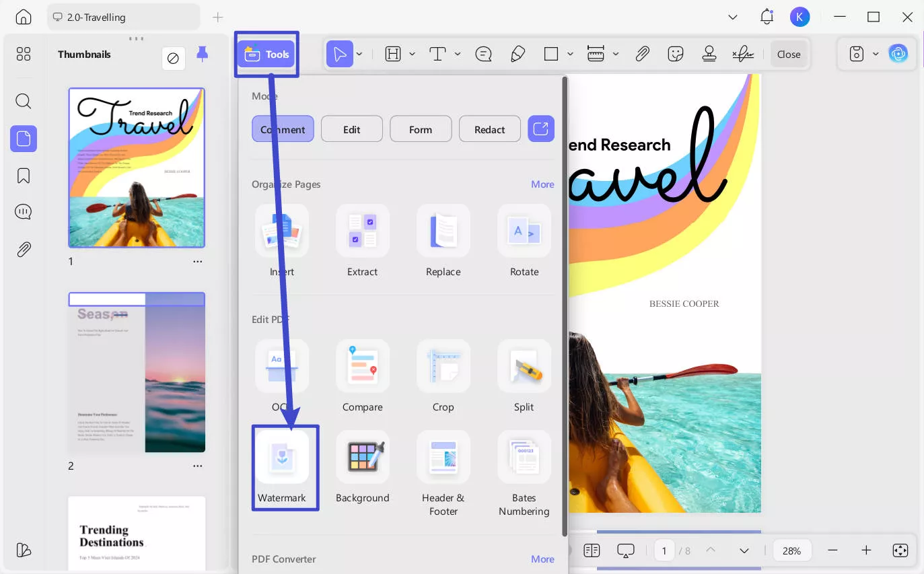Open the Sticker tool
This screenshot has width=924, height=574.
coord(676,54)
